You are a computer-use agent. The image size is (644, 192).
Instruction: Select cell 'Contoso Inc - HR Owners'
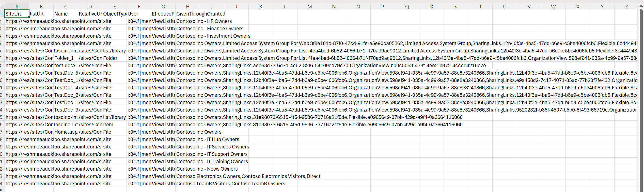[x=187, y=21]
